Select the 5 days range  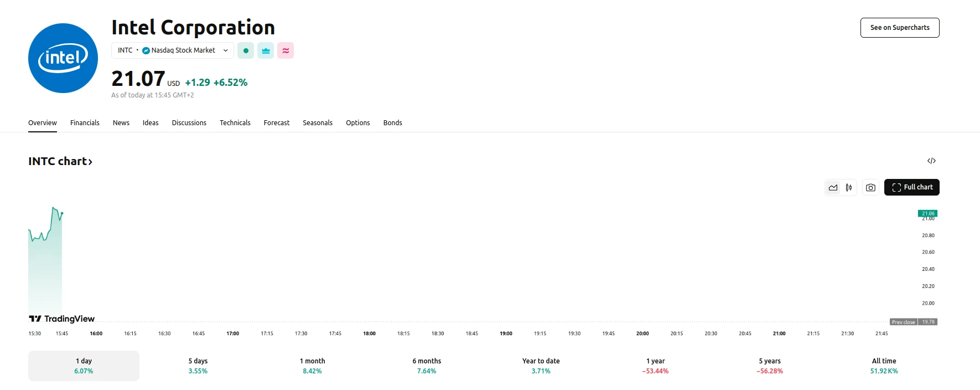(x=198, y=366)
